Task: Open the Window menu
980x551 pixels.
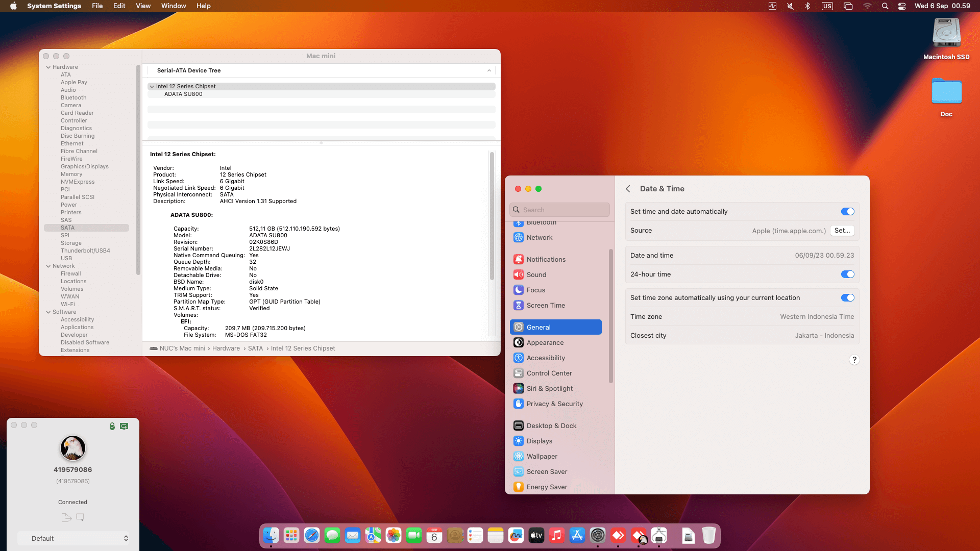Action: (173, 6)
